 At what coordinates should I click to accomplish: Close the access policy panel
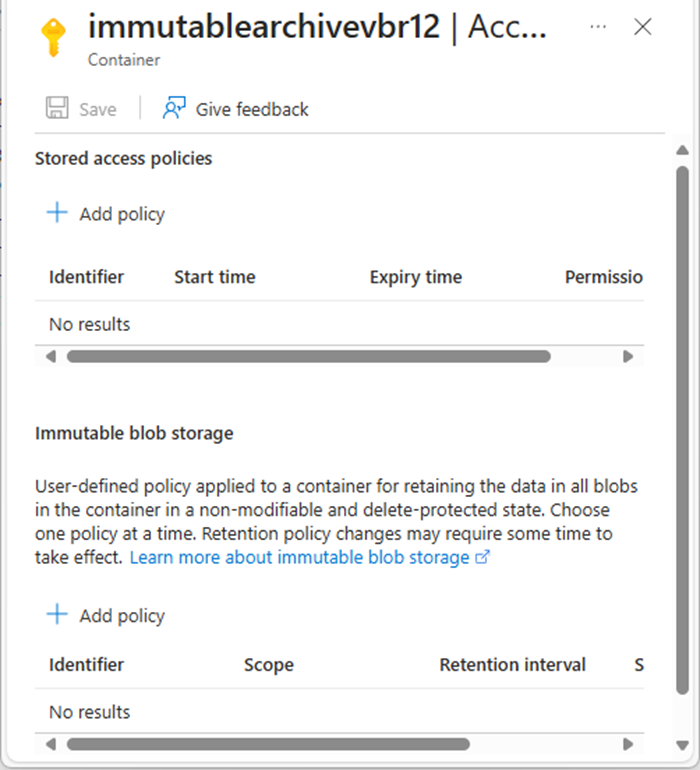click(643, 27)
